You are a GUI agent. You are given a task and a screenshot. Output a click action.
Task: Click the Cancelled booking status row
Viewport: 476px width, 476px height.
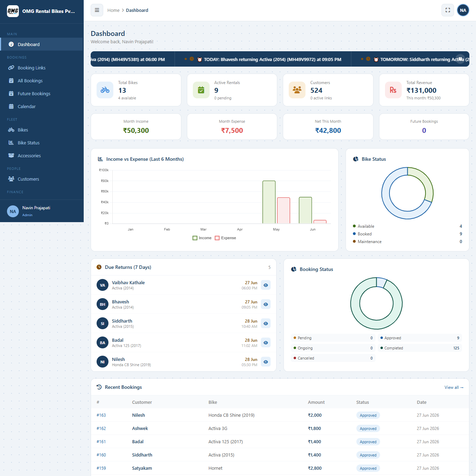[333, 358]
